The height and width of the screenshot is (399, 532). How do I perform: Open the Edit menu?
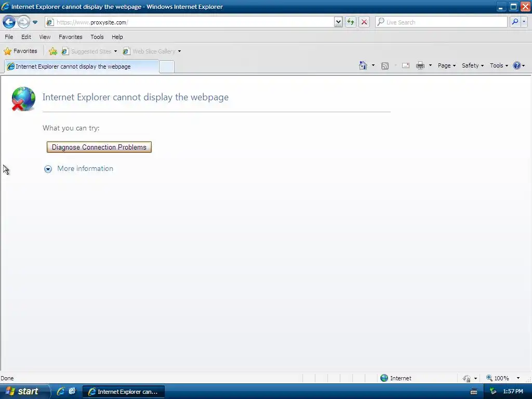[x=26, y=37]
